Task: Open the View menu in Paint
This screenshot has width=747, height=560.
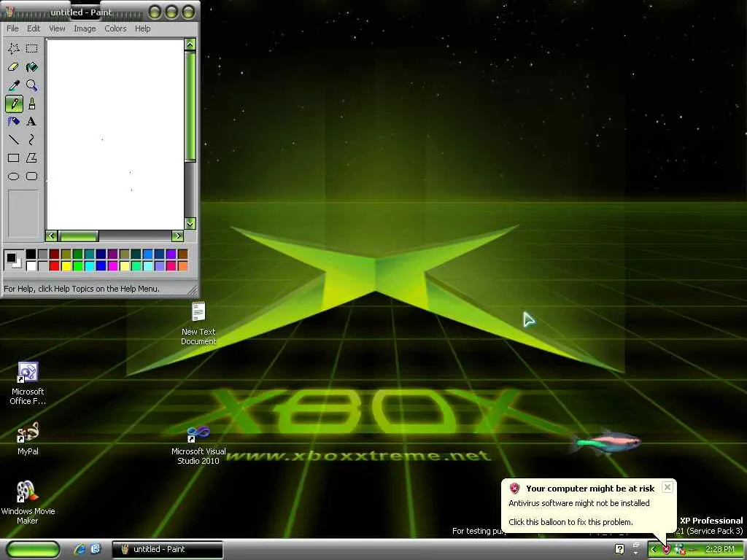Action: pos(57,28)
